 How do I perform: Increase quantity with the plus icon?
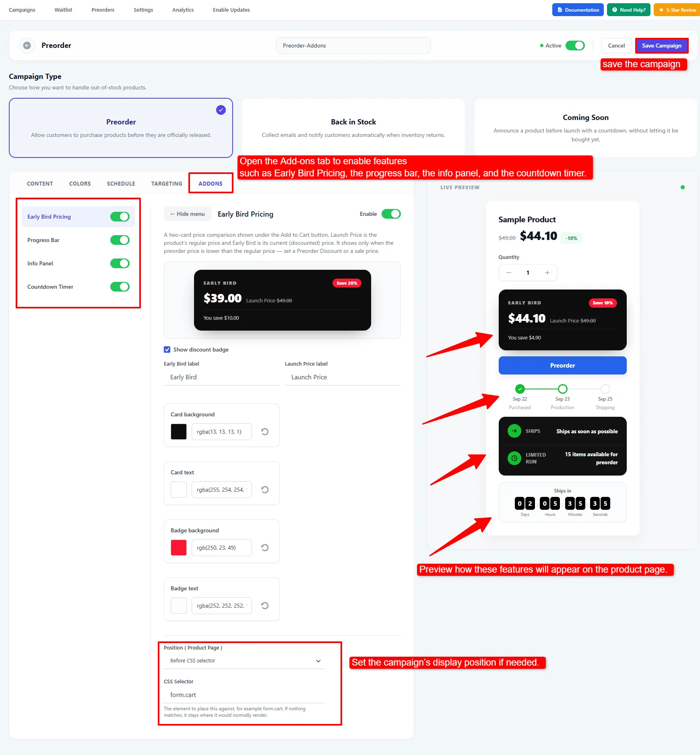pos(547,273)
